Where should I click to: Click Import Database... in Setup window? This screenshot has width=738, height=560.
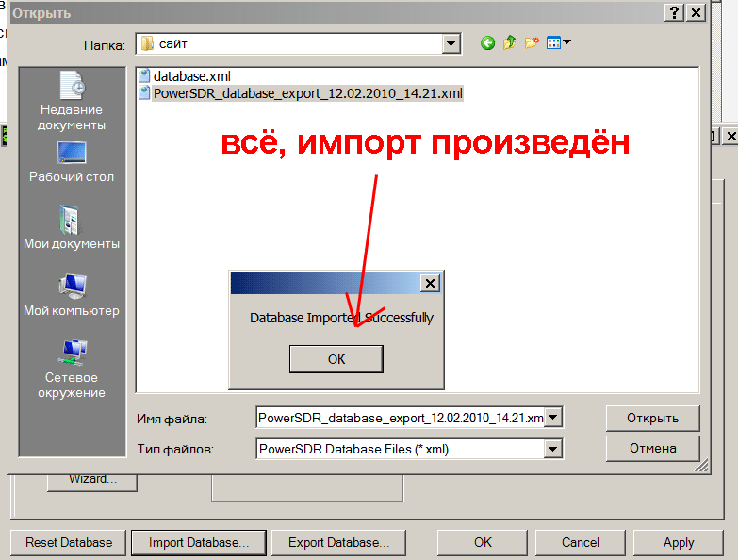pyautogui.click(x=199, y=543)
